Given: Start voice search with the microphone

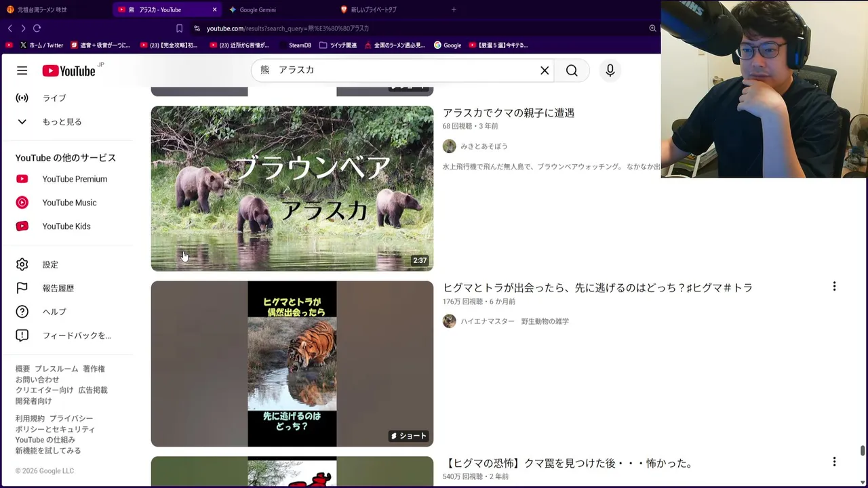Looking at the screenshot, I should point(610,70).
